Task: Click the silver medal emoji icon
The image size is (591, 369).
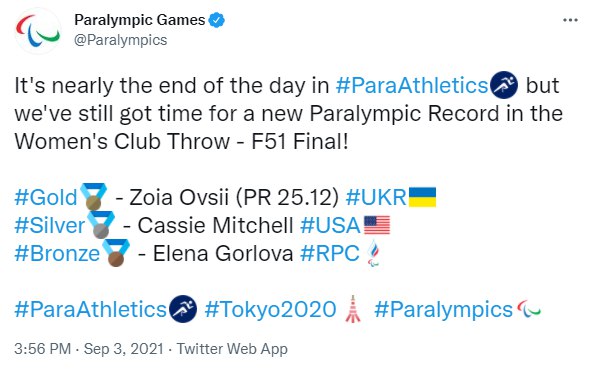Action: (x=101, y=225)
